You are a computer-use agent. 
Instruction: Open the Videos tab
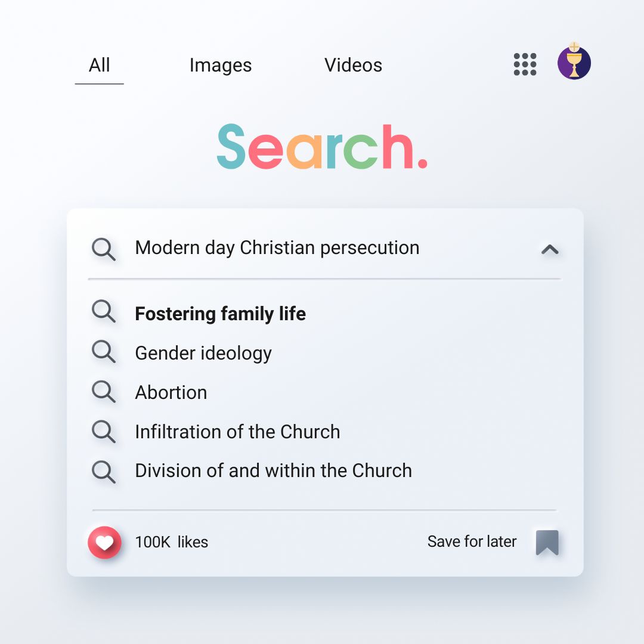353,65
